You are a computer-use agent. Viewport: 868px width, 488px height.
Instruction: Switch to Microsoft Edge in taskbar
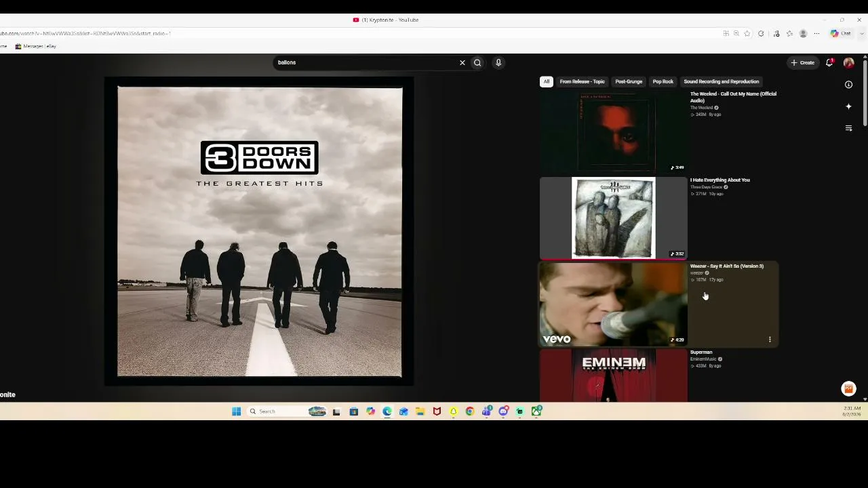[387, 411]
